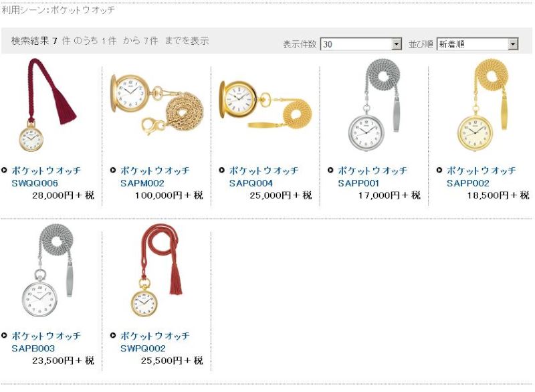This screenshot has width=535, height=392.
Task: Click the bullet icon beside SWQQ006
Action: pos(4,170)
